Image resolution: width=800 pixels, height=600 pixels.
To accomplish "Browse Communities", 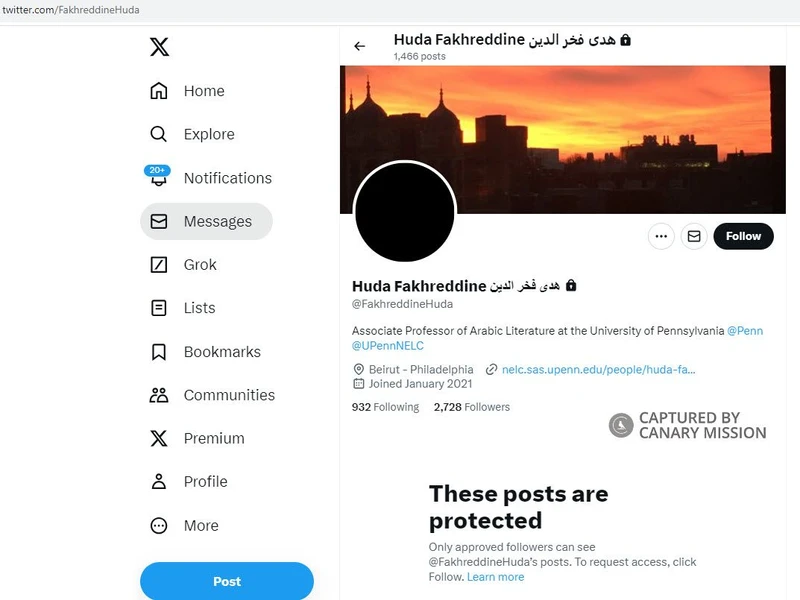I will 228,395.
